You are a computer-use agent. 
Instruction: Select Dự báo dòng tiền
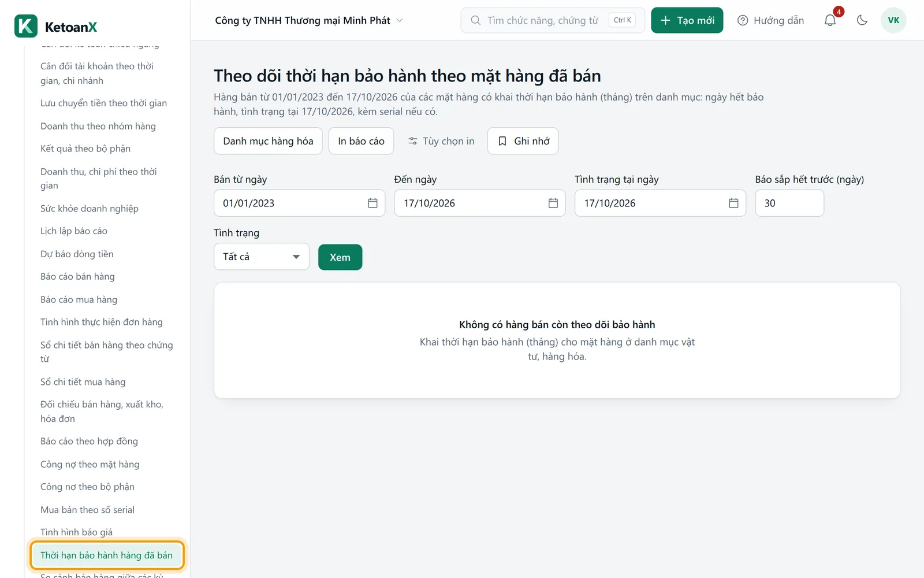point(77,254)
